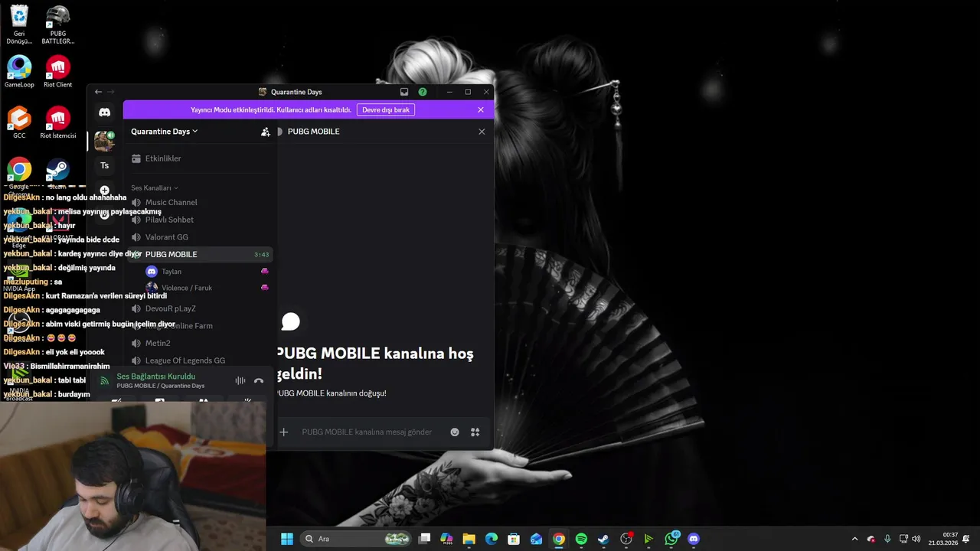Open the Ts server in sidebar
Image resolution: width=980 pixels, height=551 pixels.
[105, 165]
